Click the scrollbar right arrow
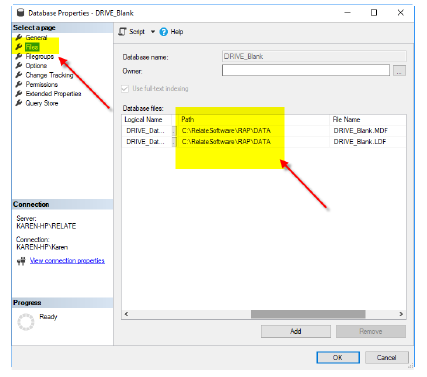This screenshot has height=377, width=427. 401,314
